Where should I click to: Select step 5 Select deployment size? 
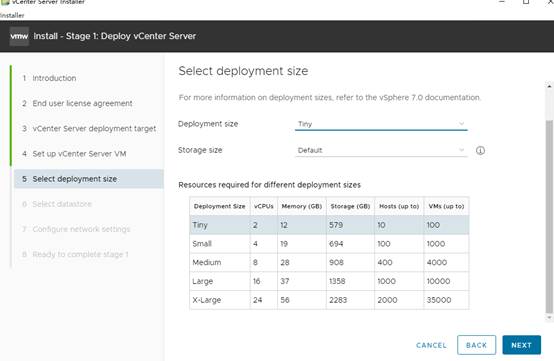coord(89,179)
